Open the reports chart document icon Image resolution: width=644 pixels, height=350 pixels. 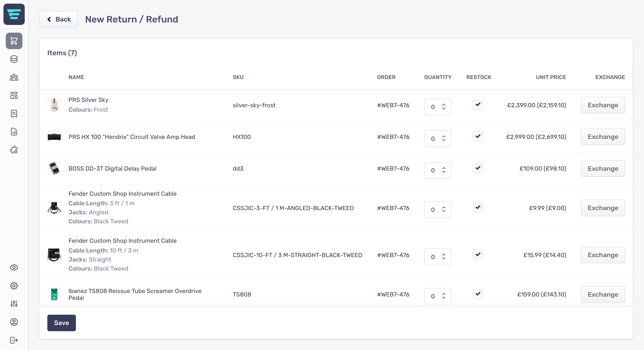coord(14,132)
